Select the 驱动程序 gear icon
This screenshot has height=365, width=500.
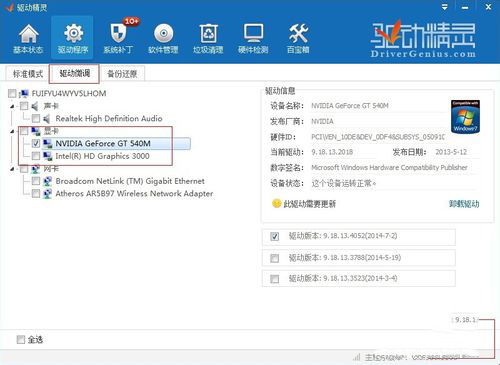click(x=73, y=33)
